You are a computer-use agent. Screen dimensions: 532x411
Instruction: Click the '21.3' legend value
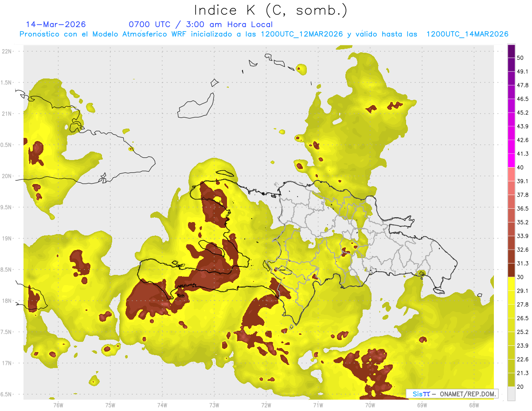pos(523,373)
